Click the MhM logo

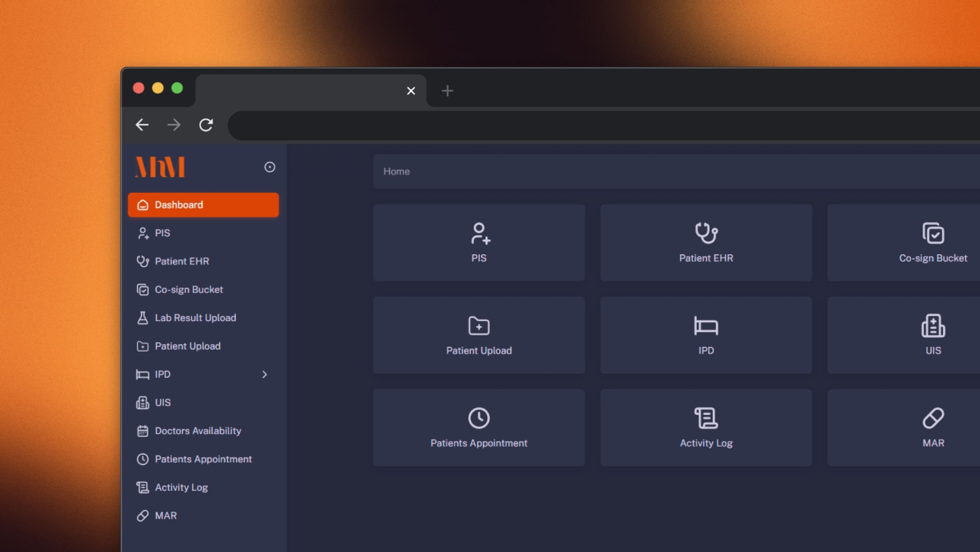160,167
